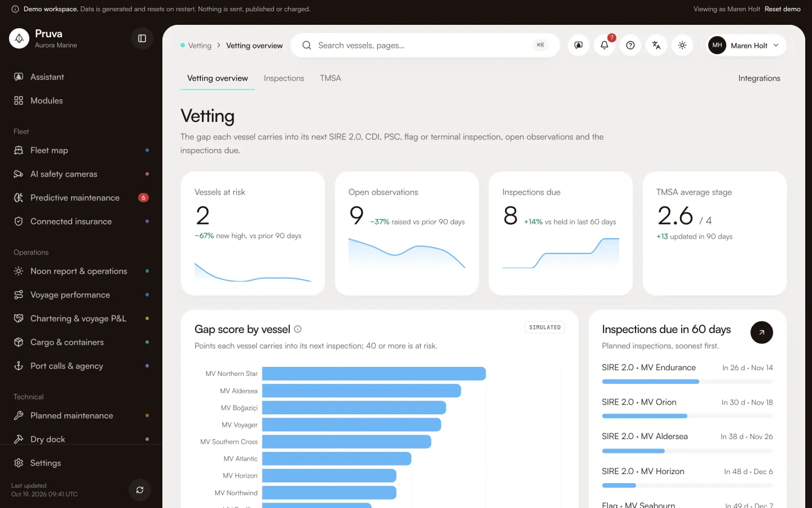Collapse the sidebar panel toggle icon
The width and height of the screenshot is (812, 508).
point(142,38)
